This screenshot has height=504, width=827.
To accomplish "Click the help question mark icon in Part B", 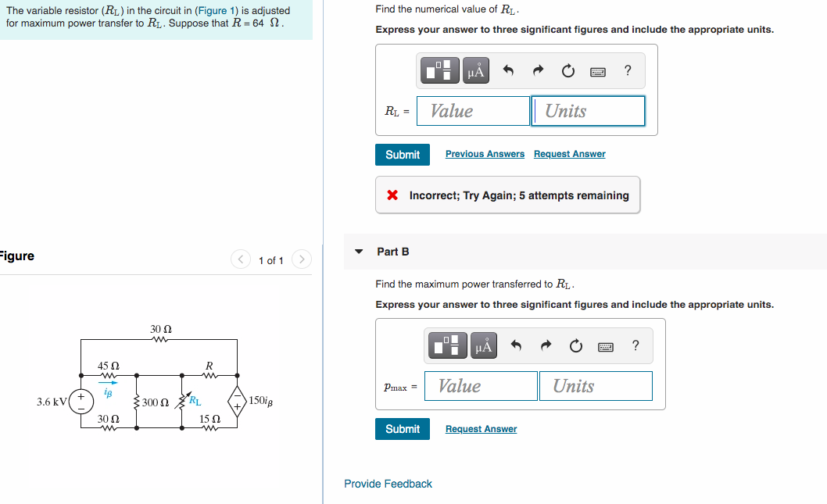I will pyautogui.click(x=635, y=345).
